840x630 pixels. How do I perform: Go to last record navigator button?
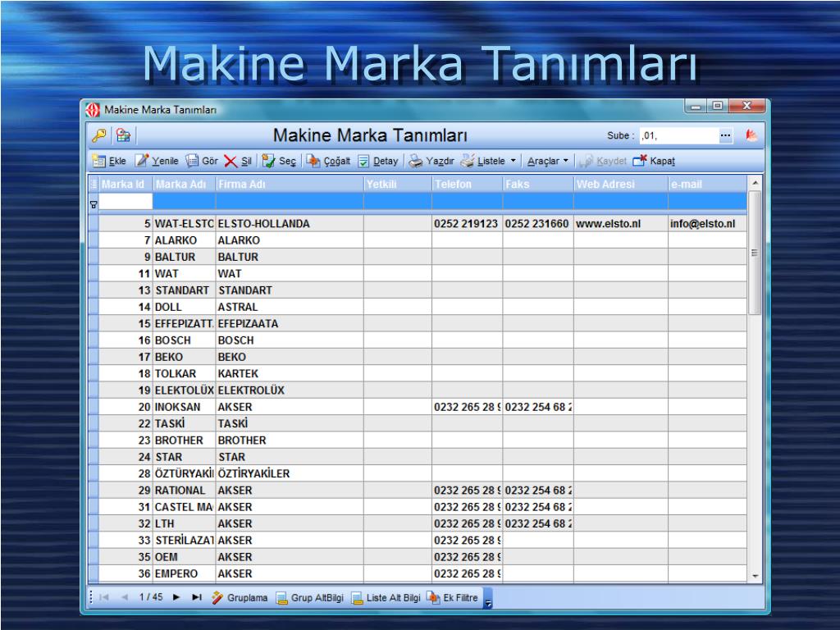[x=197, y=597]
